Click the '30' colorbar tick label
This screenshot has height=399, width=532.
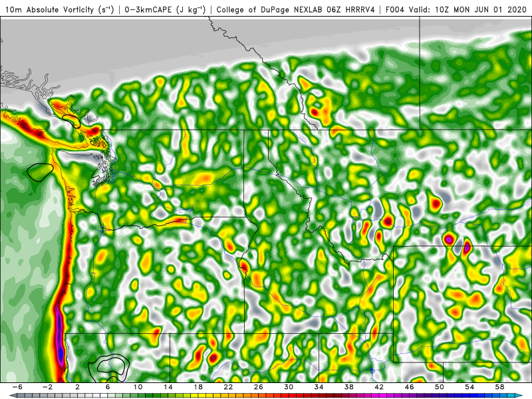point(289,387)
